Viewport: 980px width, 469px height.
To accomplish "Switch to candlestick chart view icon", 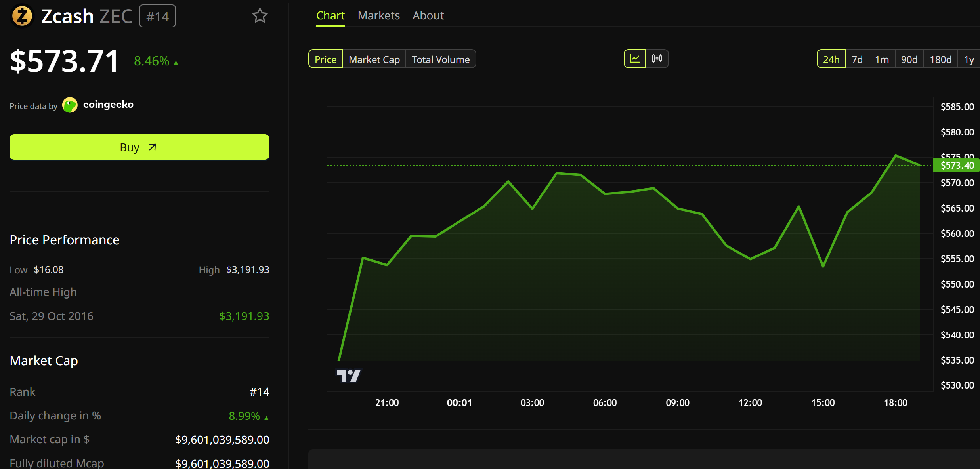I will click(x=657, y=59).
